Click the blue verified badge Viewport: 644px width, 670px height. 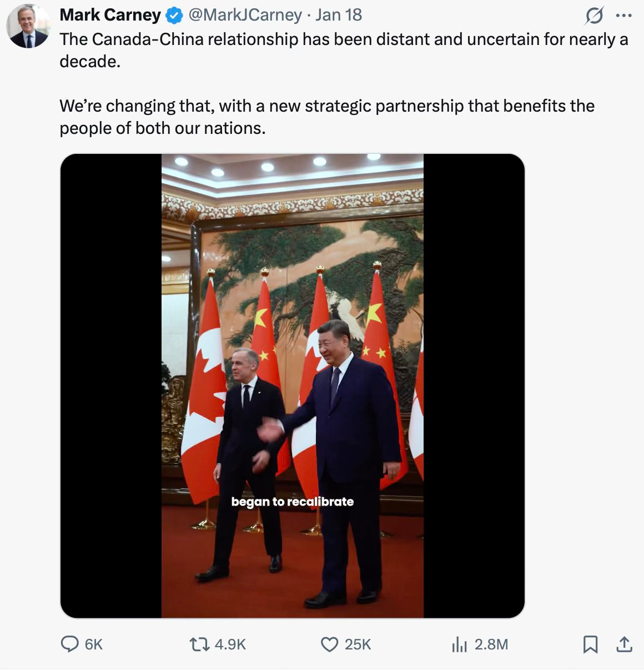(x=175, y=16)
